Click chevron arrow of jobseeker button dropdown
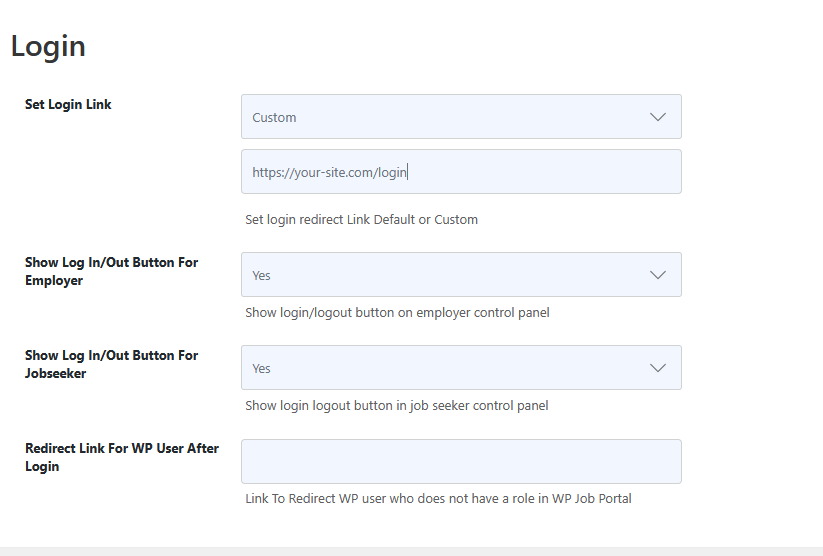823x556 pixels. coord(658,368)
